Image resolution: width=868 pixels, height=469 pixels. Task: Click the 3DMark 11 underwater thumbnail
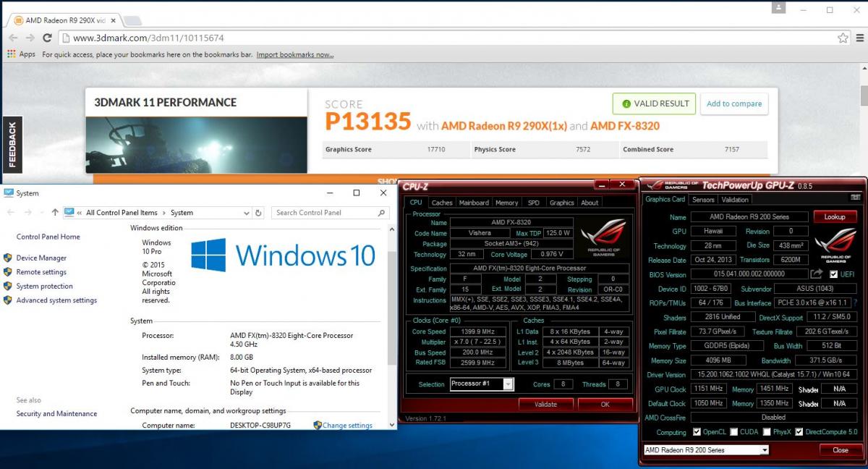coord(195,145)
